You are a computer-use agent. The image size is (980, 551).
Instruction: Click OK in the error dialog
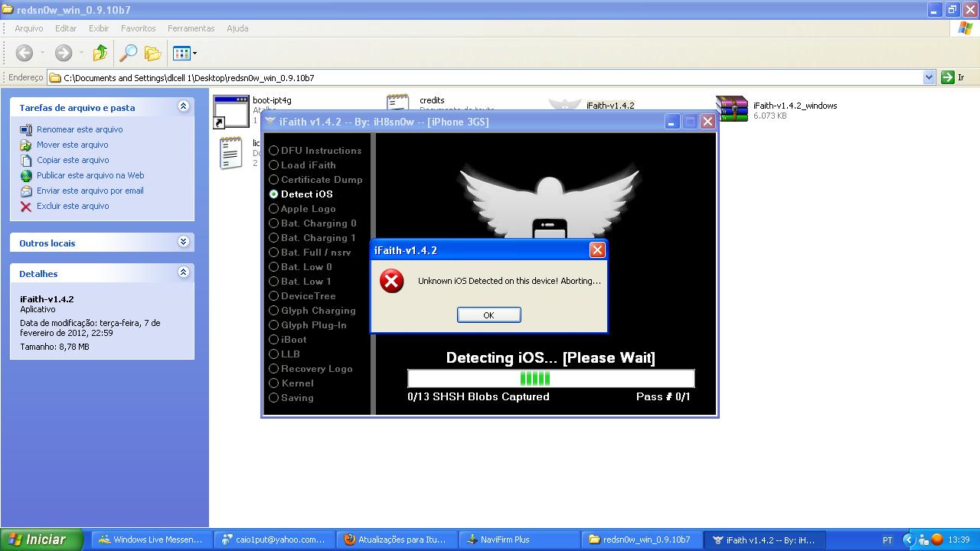coord(488,315)
